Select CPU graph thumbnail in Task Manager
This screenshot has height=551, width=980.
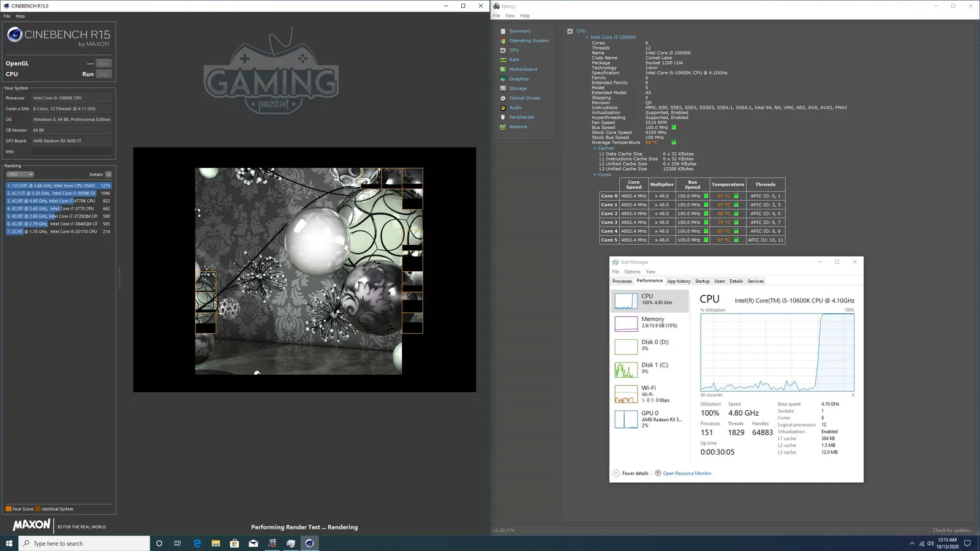point(626,301)
